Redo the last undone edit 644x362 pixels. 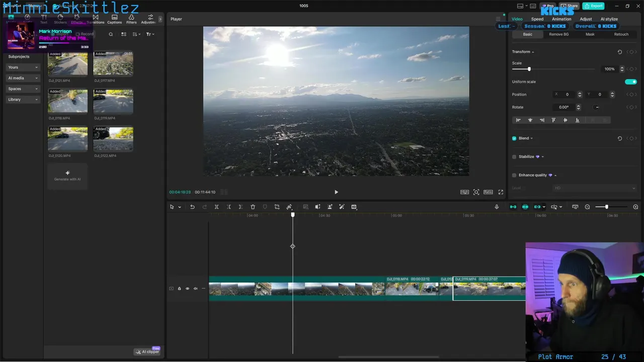pos(204,207)
